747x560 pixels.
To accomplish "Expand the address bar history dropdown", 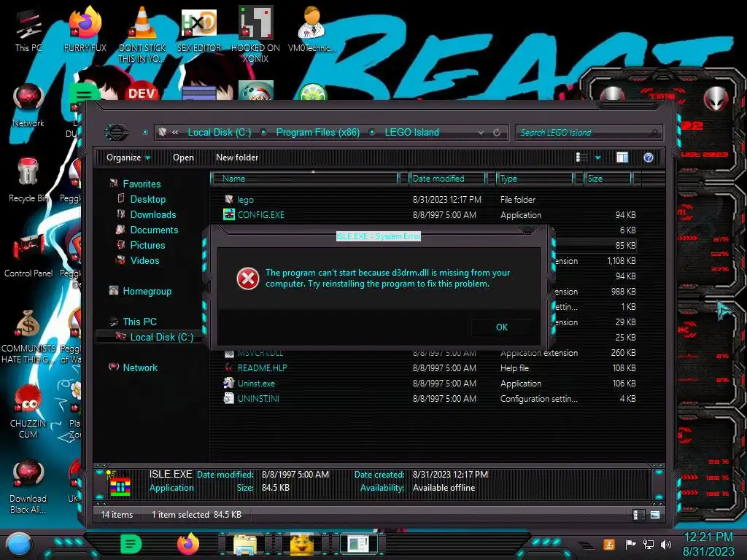I will pos(481,133).
